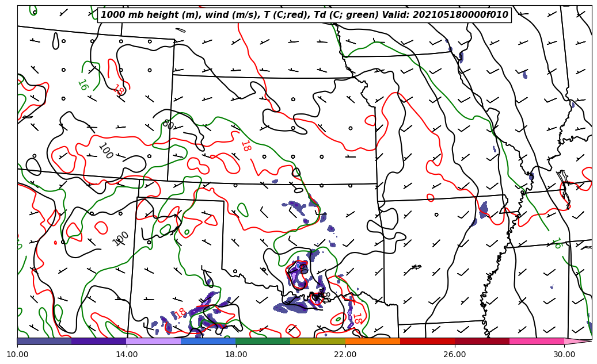Select the 26.00 colorbar tick label

click(455, 354)
